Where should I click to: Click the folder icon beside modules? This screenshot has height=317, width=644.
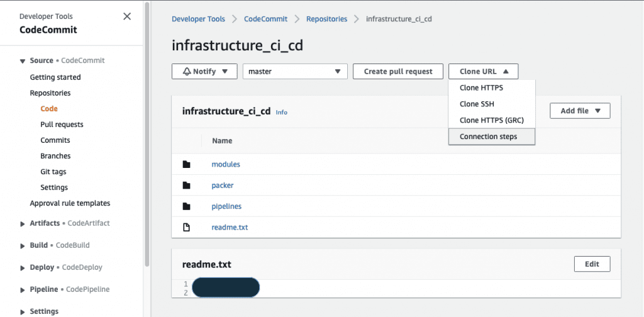(186, 164)
